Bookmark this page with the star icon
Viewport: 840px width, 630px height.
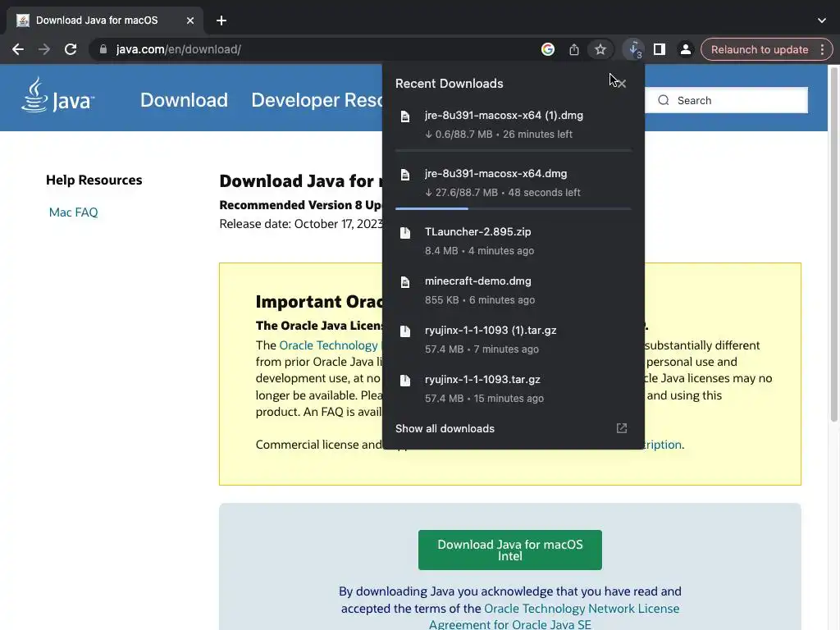click(600, 49)
